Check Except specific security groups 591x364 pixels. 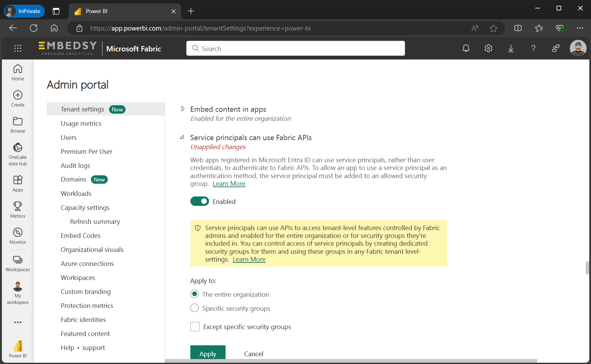click(x=195, y=326)
